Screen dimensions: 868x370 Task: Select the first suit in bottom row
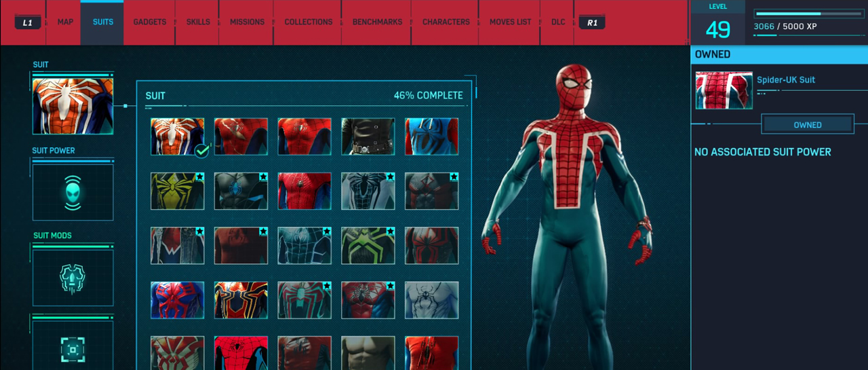pos(177,353)
